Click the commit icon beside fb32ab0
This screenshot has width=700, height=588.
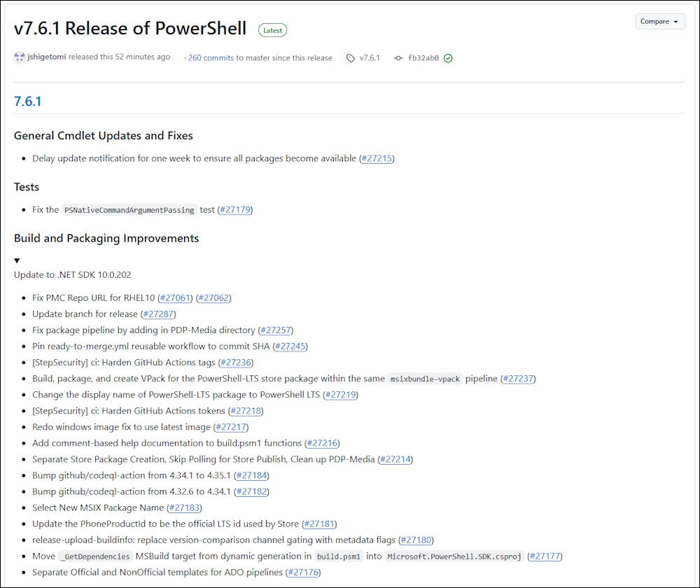point(398,58)
